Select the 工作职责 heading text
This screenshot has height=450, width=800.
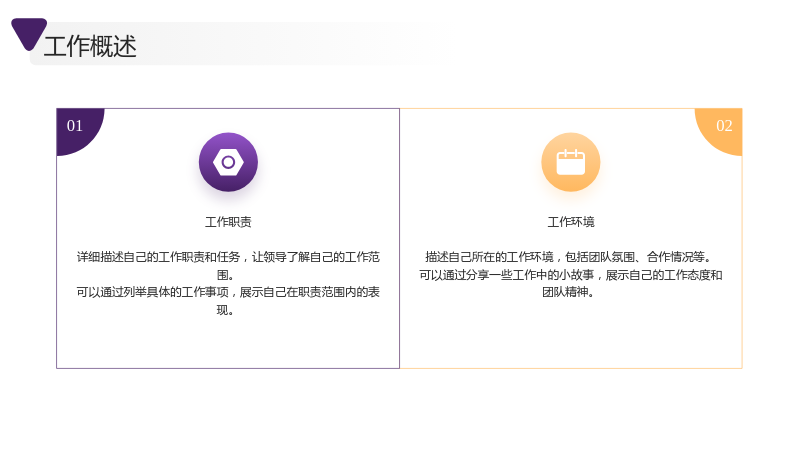228,222
